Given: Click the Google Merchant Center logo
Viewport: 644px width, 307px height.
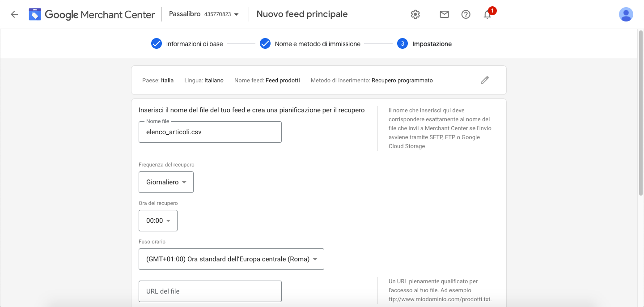Looking at the screenshot, I should pos(92,14).
